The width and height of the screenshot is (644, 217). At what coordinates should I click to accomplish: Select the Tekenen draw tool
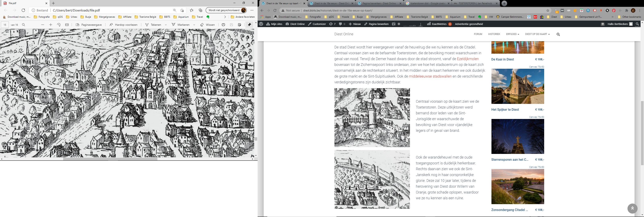coord(153,25)
